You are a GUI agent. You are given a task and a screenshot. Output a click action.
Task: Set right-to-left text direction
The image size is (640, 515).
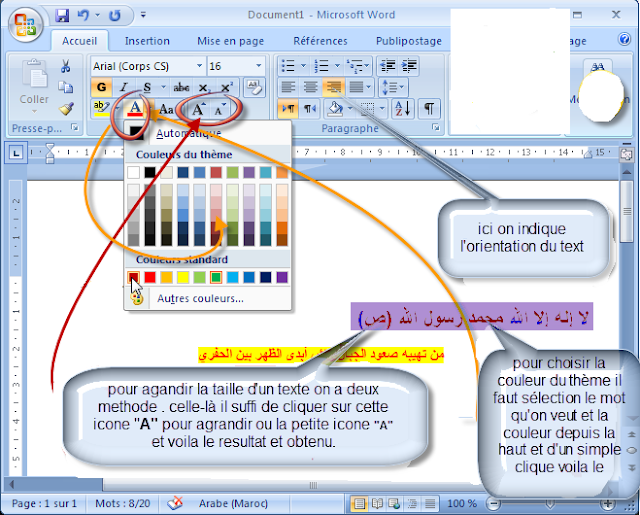click(x=310, y=109)
